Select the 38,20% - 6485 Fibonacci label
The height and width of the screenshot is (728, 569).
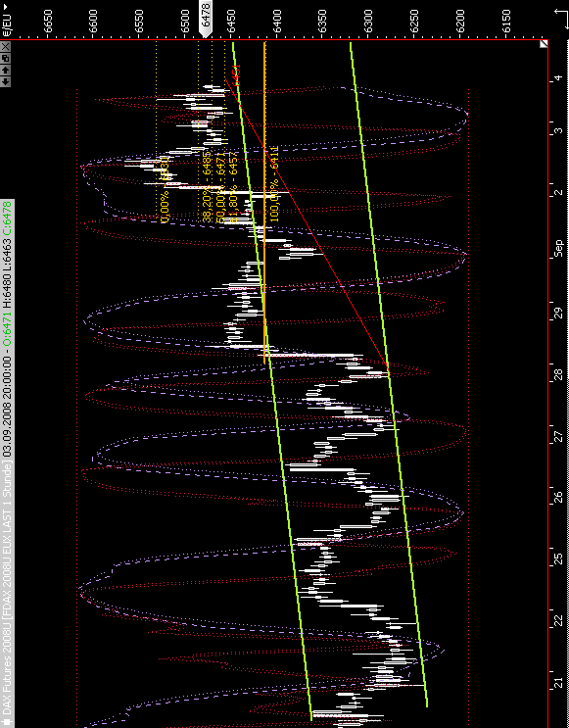tap(207, 186)
